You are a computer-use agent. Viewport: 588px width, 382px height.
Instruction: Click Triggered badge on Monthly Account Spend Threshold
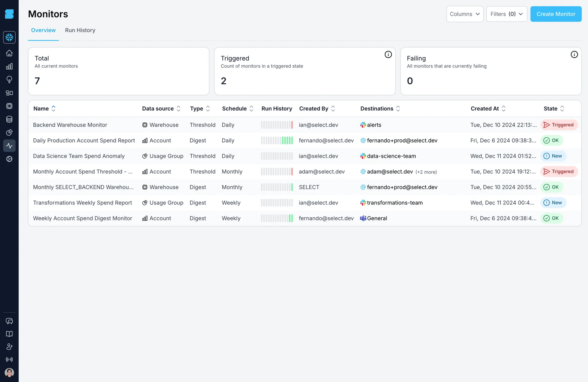pyautogui.click(x=559, y=172)
